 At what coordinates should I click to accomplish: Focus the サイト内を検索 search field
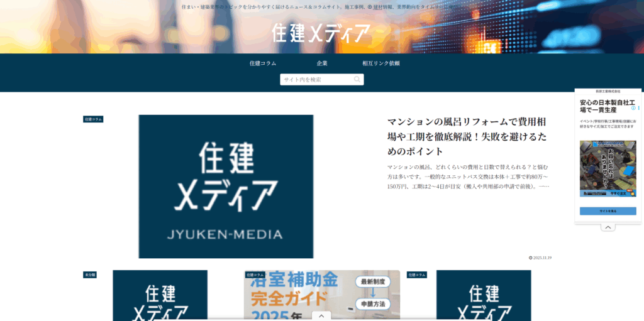(321, 80)
